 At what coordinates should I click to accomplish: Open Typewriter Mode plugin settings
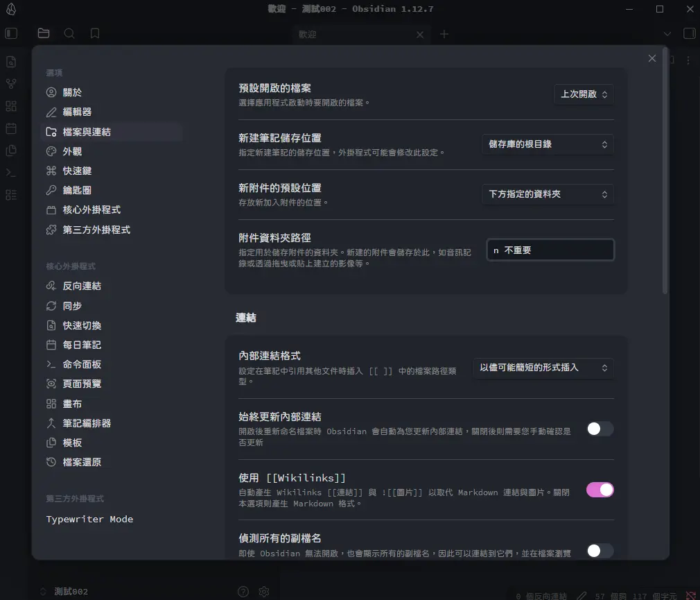89,519
